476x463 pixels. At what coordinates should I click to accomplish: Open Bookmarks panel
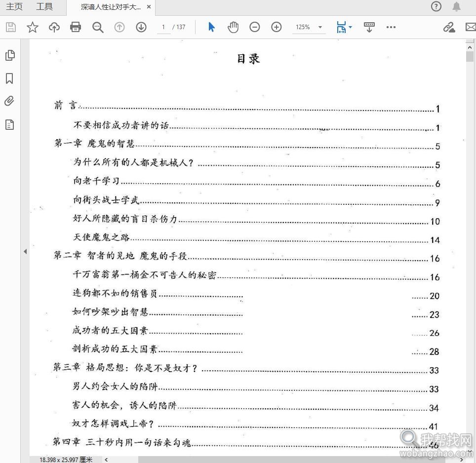pos(9,78)
